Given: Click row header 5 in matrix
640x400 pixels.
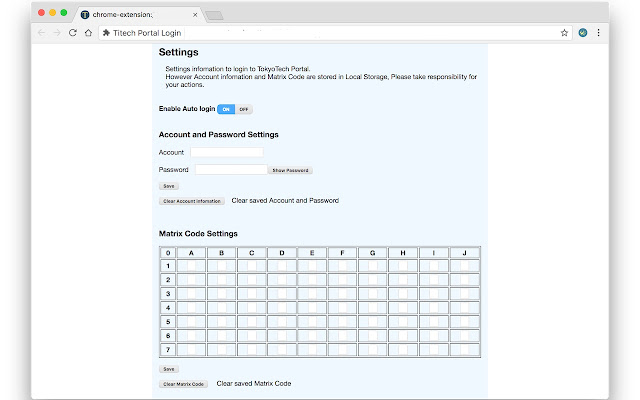Looking at the screenshot, I should tap(168, 322).
